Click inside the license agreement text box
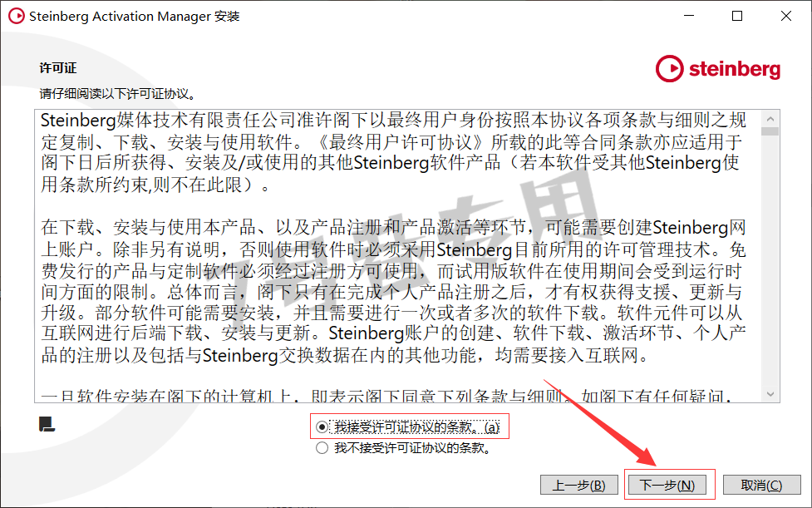812x508 pixels. [398, 256]
